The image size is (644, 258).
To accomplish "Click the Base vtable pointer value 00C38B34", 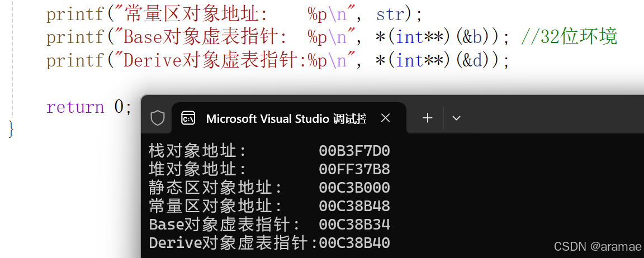I will point(354,225).
